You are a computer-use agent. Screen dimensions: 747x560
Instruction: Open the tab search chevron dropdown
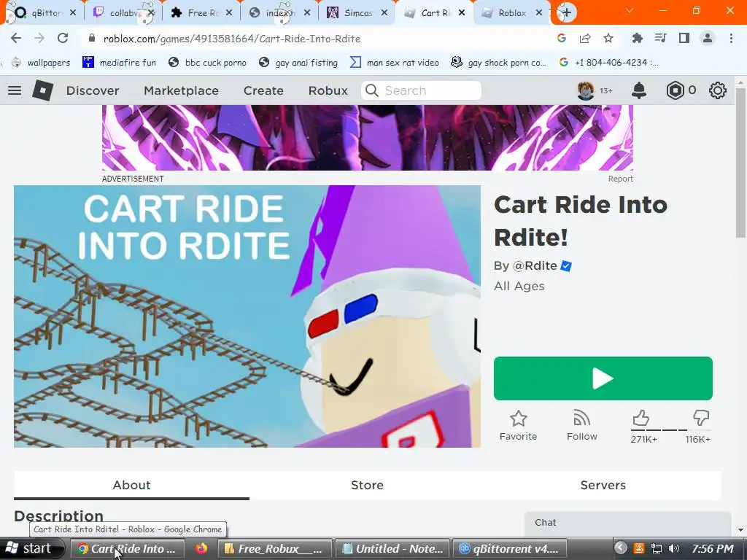click(630, 10)
